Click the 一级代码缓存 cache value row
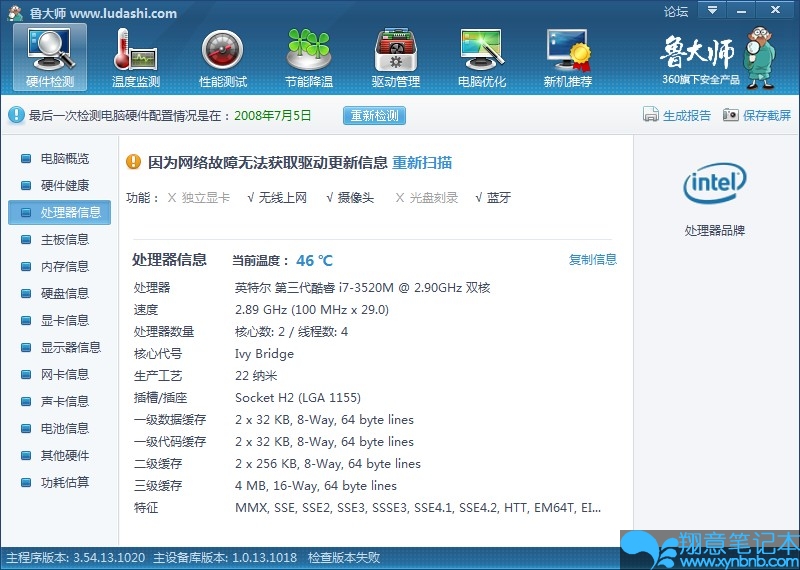 [324, 441]
